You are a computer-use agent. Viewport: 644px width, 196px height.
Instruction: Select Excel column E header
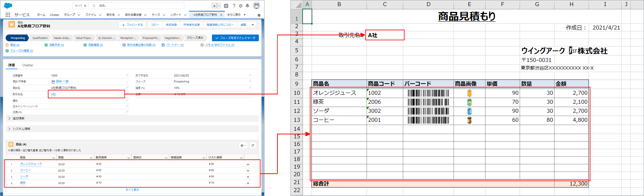469,4
